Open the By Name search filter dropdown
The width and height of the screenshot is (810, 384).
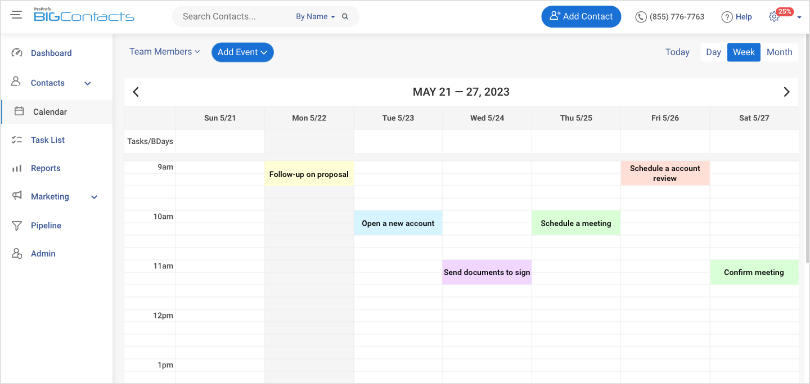(315, 17)
